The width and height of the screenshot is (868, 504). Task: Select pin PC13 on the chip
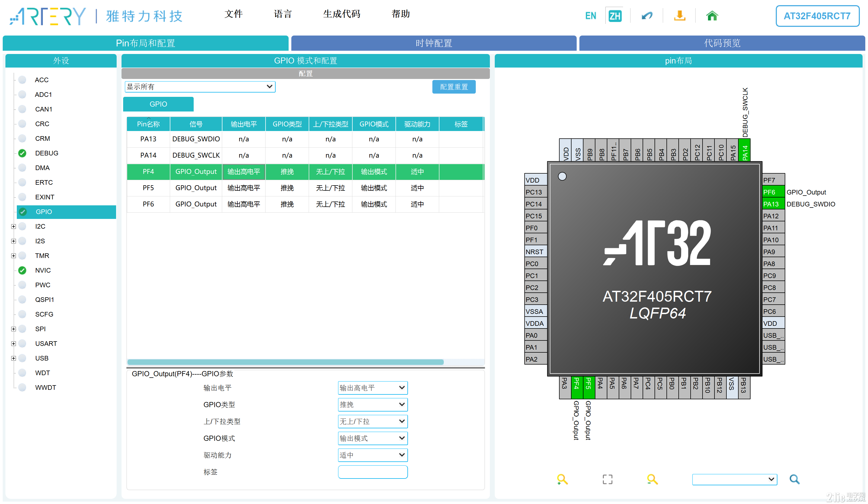pyautogui.click(x=536, y=192)
